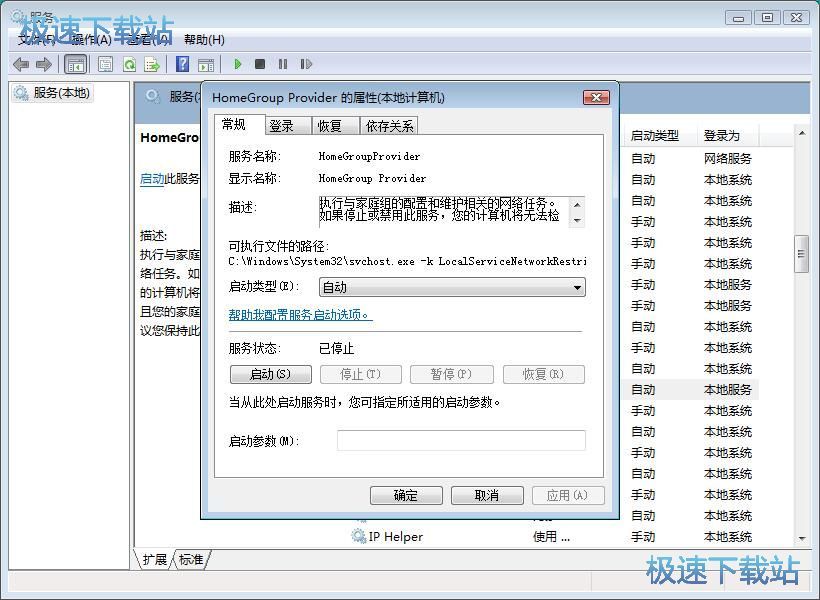This screenshot has height=600, width=820.
Task: Toggle the show/hide console tree icon
Action: (x=75, y=64)
